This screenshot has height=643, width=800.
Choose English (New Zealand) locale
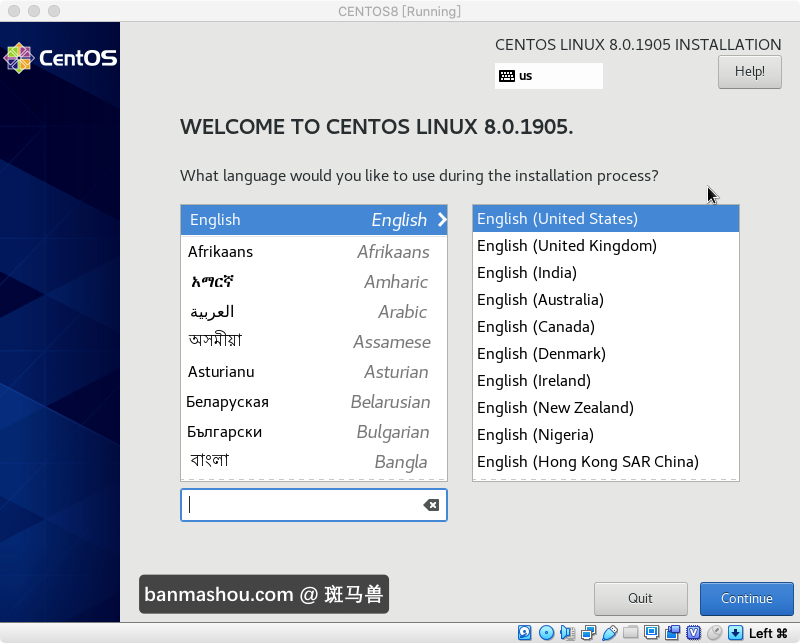[606, 408]
